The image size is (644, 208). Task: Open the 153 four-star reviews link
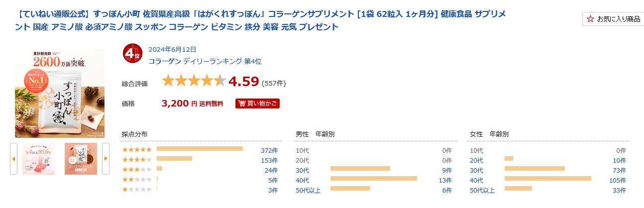tap(269, 160)
